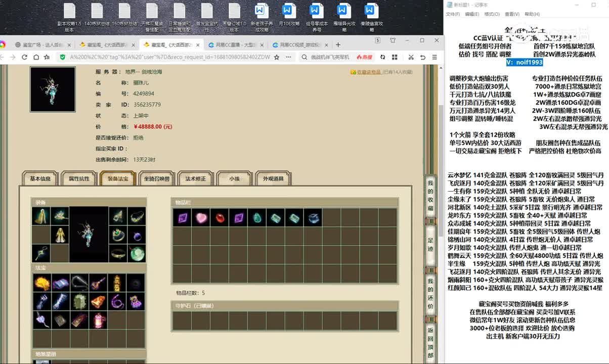Select the purple book treasure icon

[61, 283]
